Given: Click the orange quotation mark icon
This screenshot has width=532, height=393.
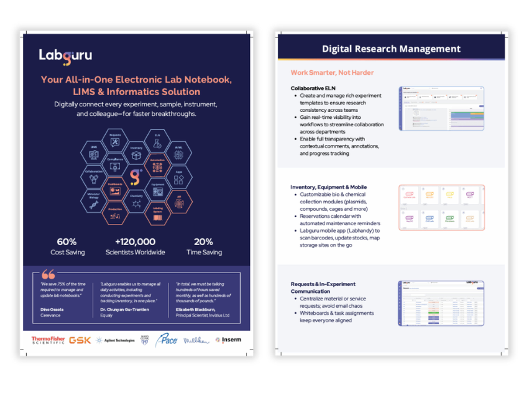Looking at the screenshot, I should pos(48,274).
